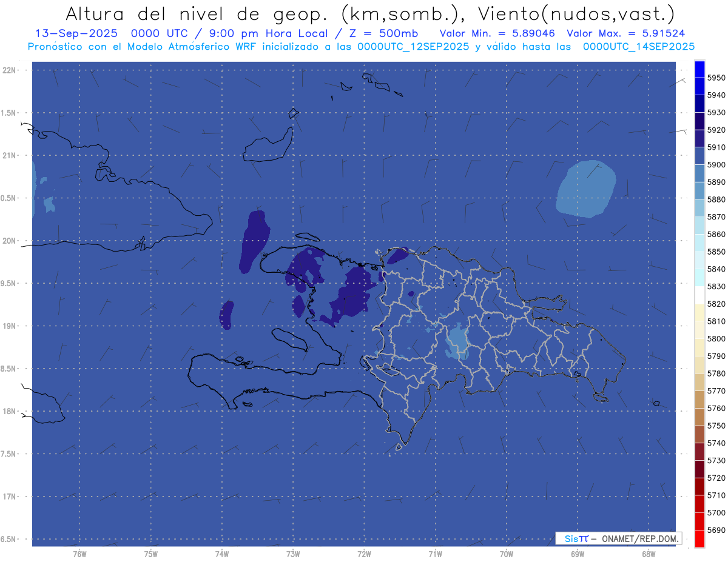728x562 pixels.
Task: Click the colorbar value '5900'
Action: (716, 164)
